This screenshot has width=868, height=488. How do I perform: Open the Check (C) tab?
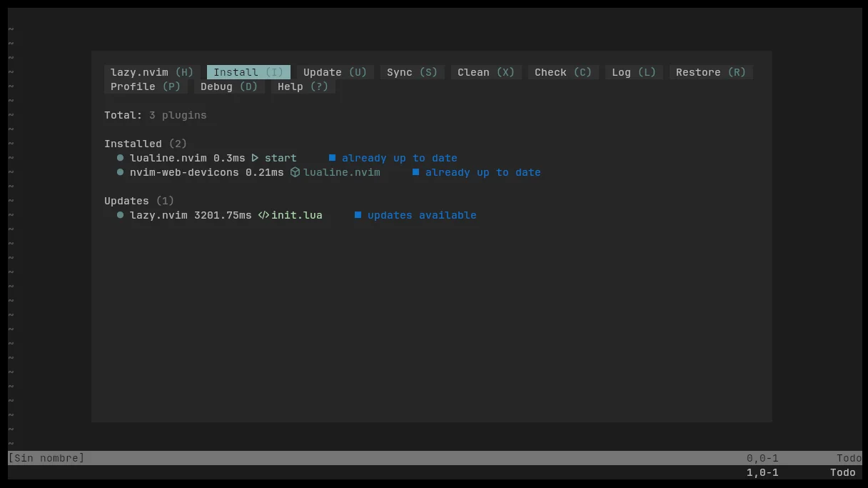(563, 72)
